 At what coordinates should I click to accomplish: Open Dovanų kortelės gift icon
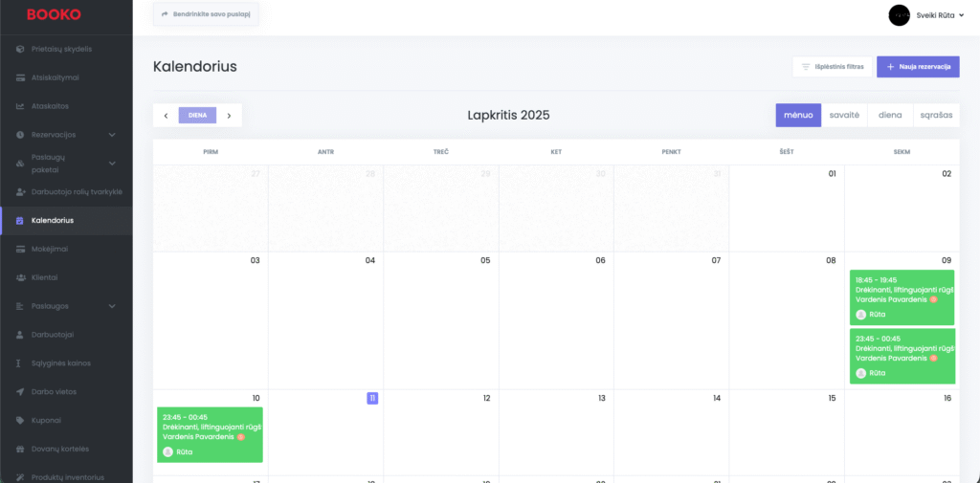click(x=20, y=450)
